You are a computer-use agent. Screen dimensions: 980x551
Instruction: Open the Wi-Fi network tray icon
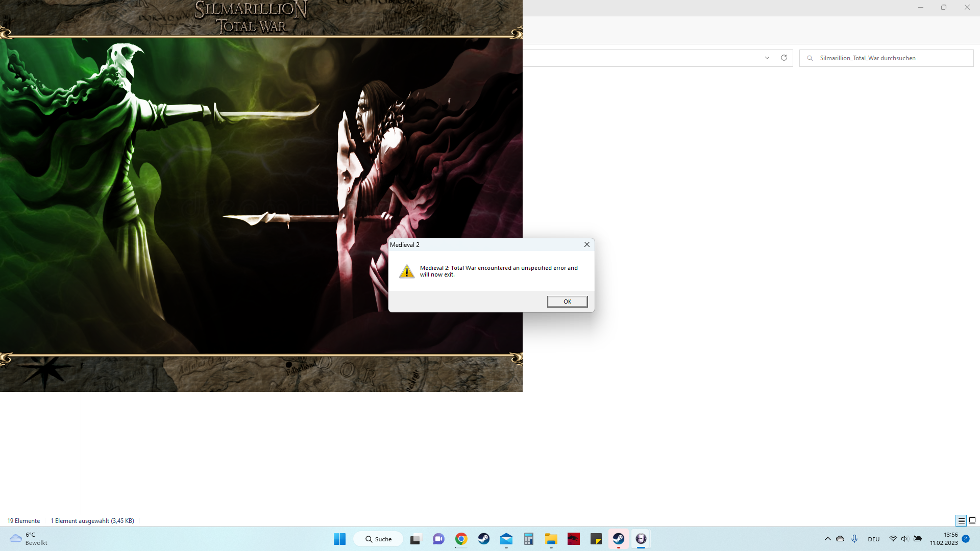click(893, 539)
